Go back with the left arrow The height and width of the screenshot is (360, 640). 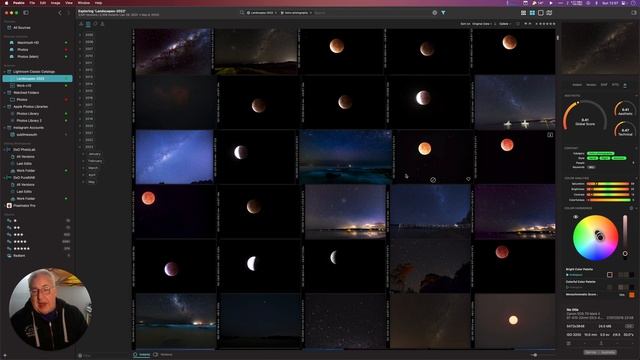coord(60,13)
